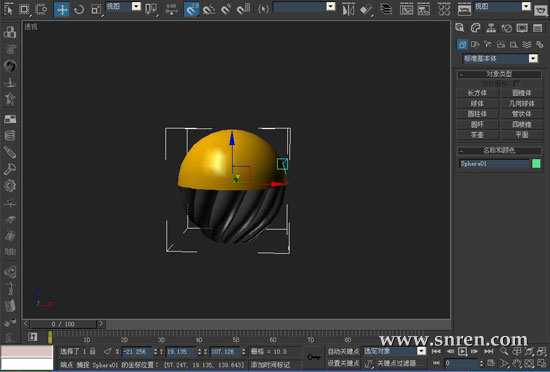Screen dimensions: 550x372
Task: Open the green object color swatch
Action: (536, 164)
